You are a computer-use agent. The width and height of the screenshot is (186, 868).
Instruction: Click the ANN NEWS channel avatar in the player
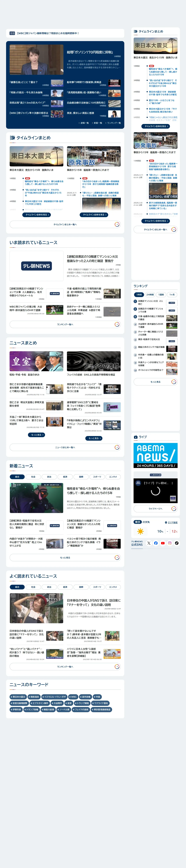[138, 483]
